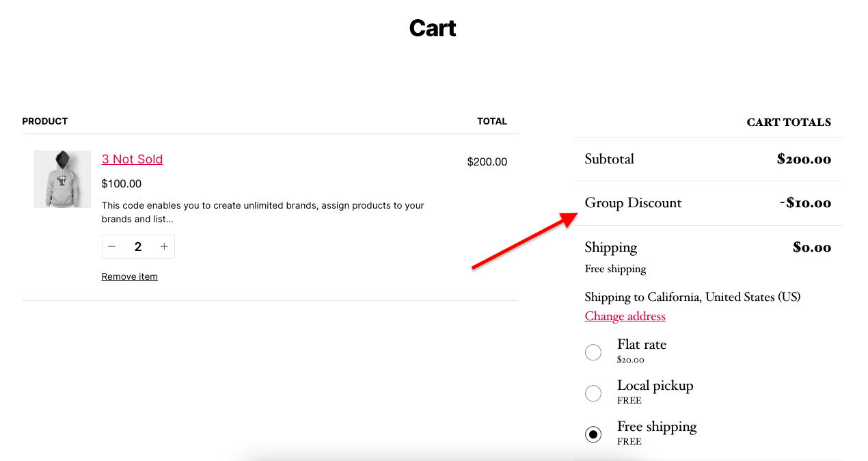Select the Free shipping radio button
Image resolution: width=868 pixels, height=461 pixels.
tap(593, 434)
